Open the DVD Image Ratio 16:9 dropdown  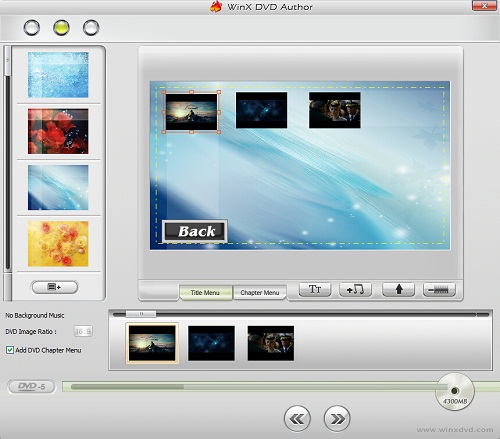tap(83, 331)
